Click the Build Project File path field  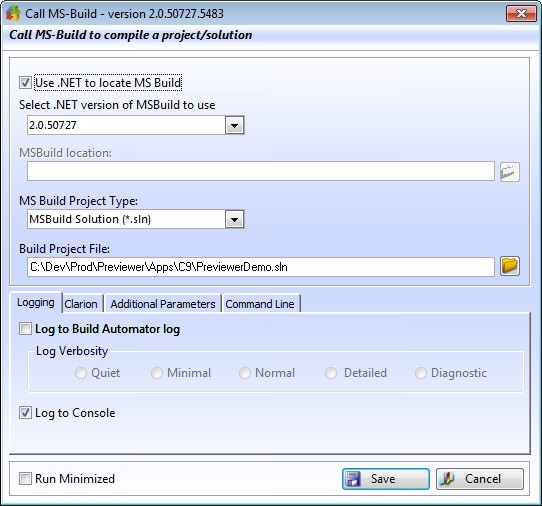(x=261, y=267)
